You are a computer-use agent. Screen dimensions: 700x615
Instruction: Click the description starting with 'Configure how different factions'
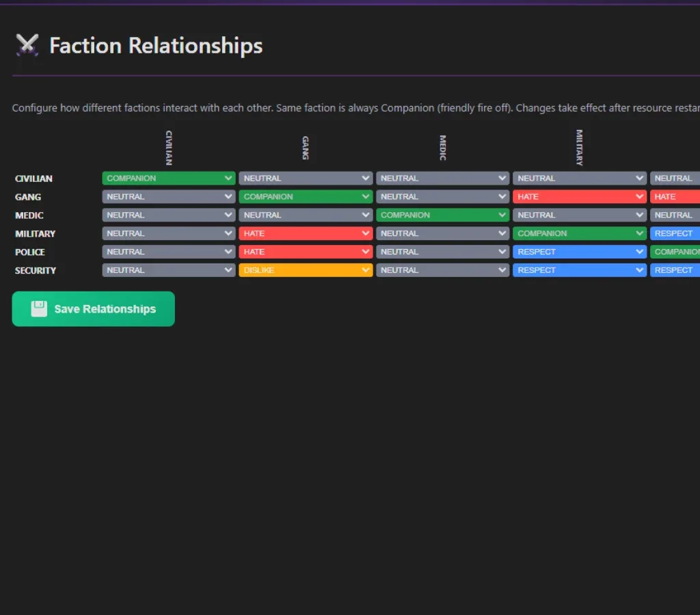coord(355,108)
